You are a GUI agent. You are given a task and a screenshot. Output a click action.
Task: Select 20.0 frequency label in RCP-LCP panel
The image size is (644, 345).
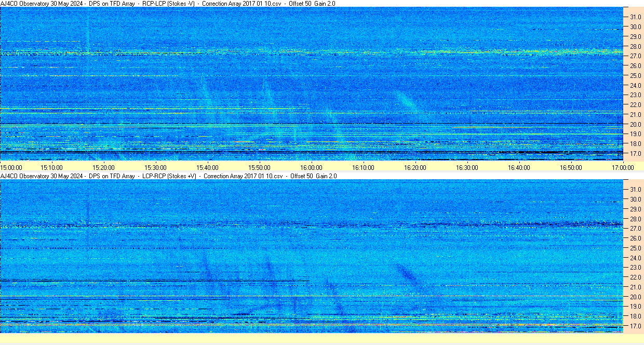click(636, 124)
